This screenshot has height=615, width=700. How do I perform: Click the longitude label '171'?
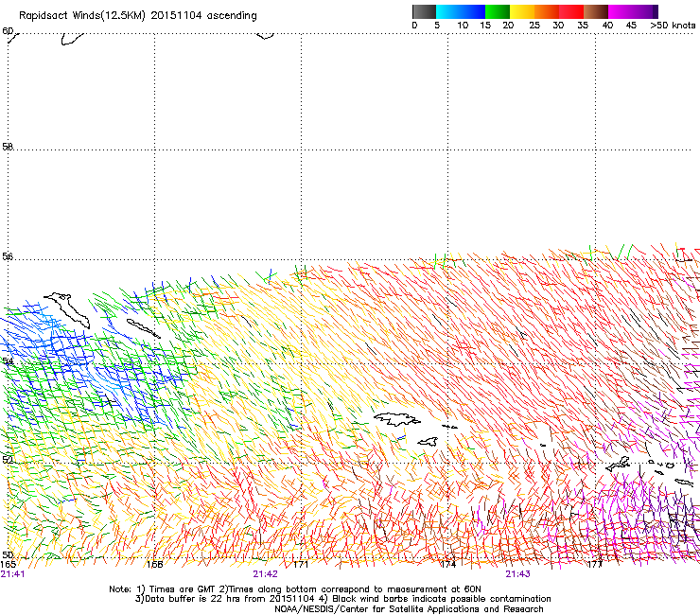[x=301, y=565]
